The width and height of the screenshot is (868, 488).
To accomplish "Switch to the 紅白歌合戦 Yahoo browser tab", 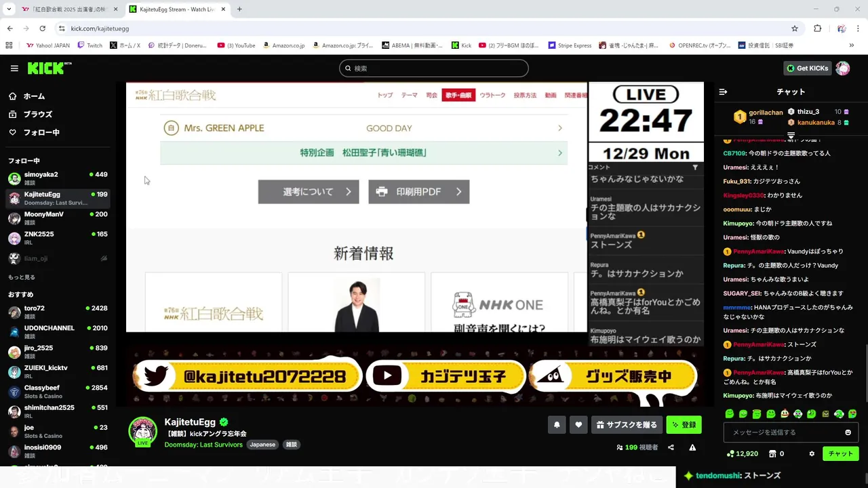I will click(68, 9).
